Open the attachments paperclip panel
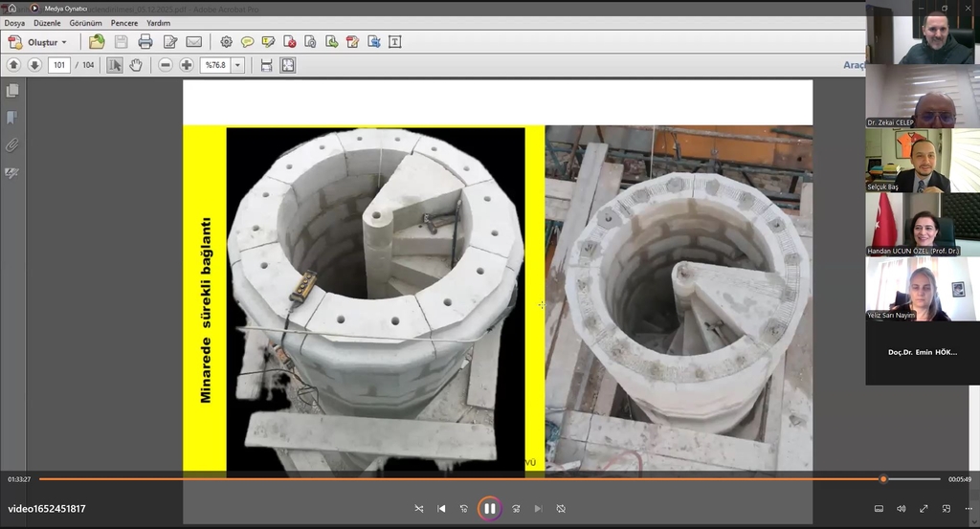Viewport: 980px width, 529px height. [x=12, y=145]
